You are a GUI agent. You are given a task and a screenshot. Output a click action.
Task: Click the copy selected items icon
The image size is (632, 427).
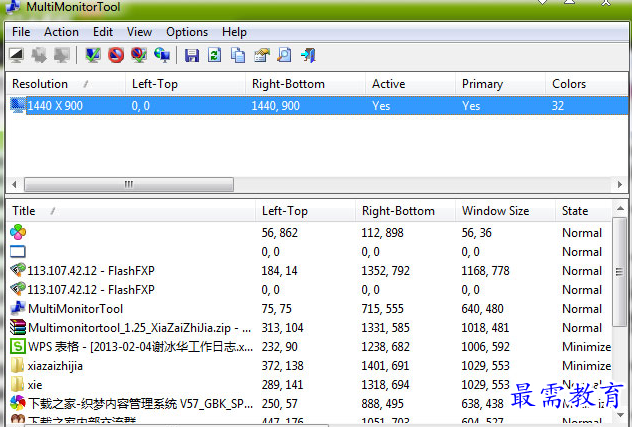[x=238, y=56]
